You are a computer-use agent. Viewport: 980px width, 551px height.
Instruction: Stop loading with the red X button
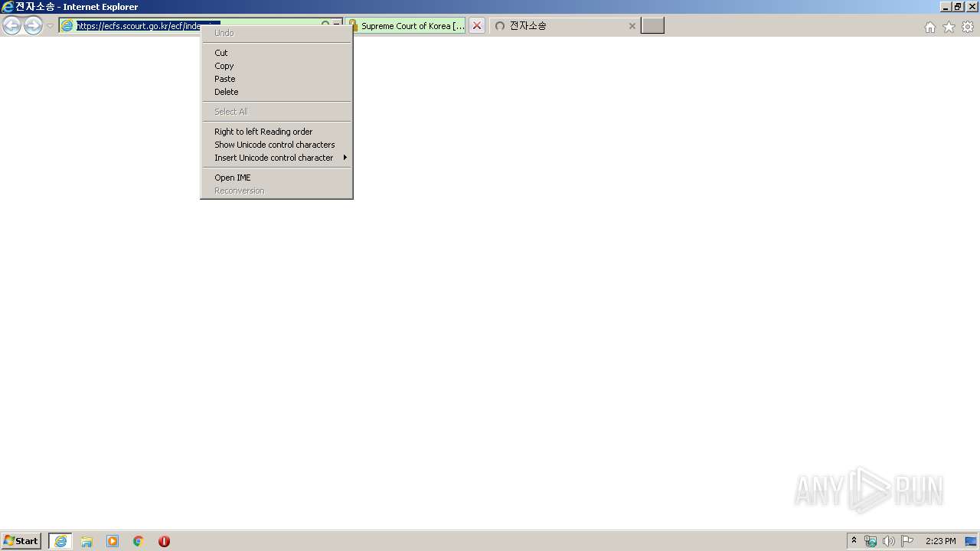click(x=477, y=26)
